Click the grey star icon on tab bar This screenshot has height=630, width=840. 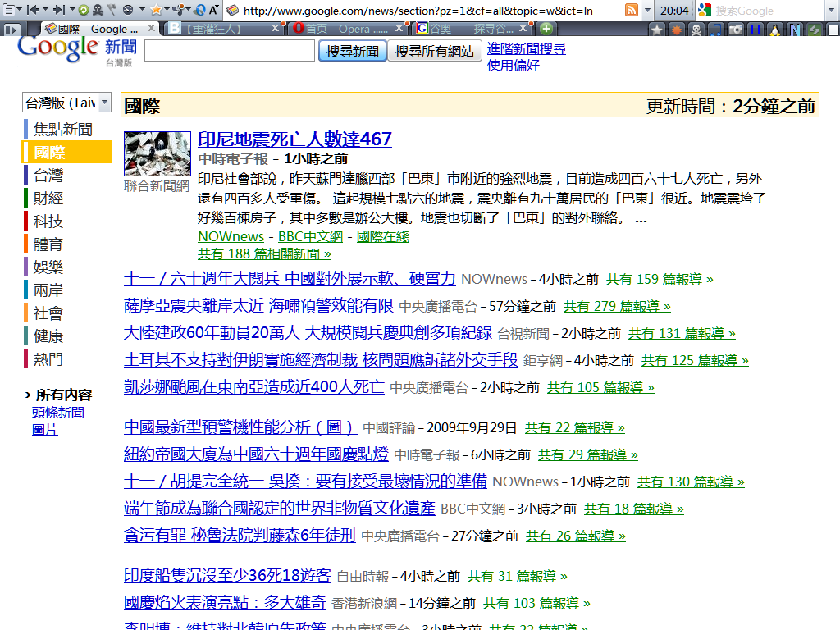point(656,30)
